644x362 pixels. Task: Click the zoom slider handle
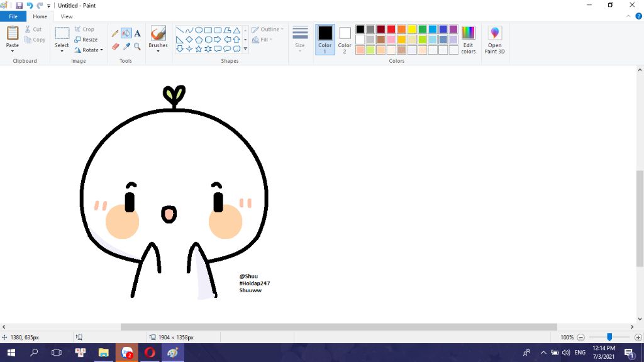[609, 337]
